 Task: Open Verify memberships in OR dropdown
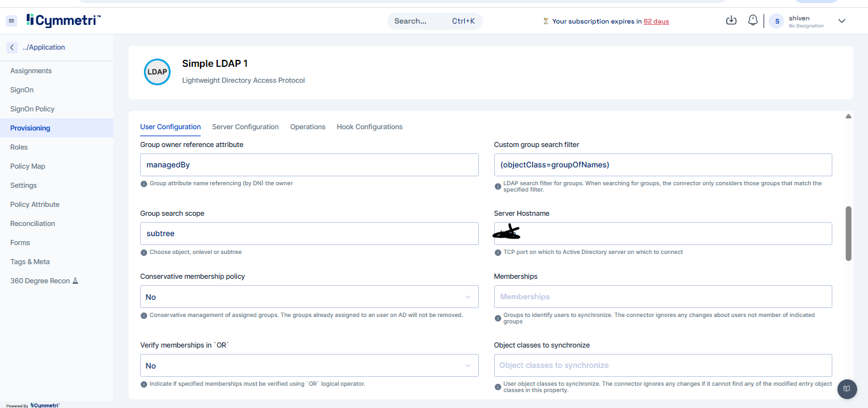[x=309, y=365]
